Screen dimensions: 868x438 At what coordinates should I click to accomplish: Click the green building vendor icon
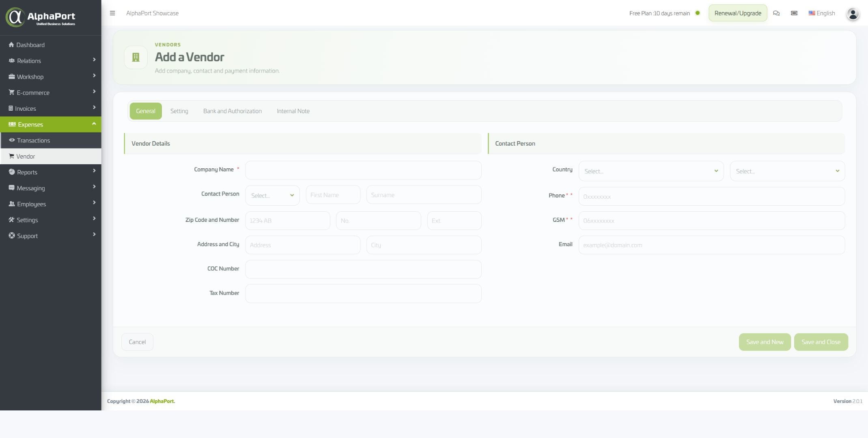pyautogui.click(x=136, y=57)
